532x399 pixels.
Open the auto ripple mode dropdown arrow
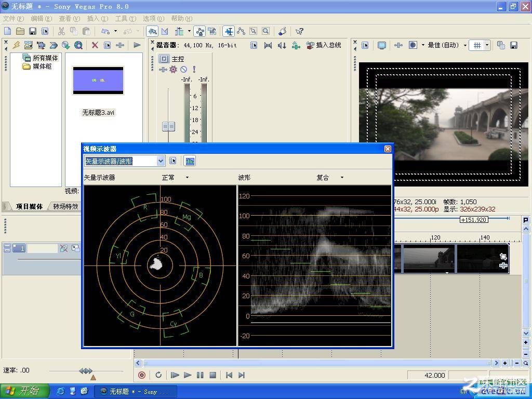(189, 32)
